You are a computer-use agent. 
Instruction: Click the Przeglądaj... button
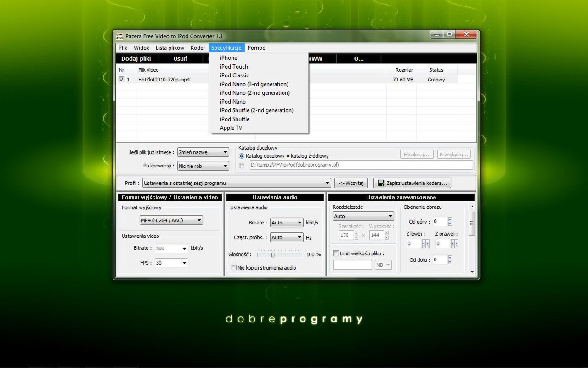pyautogui.click(x=454, y=155)
